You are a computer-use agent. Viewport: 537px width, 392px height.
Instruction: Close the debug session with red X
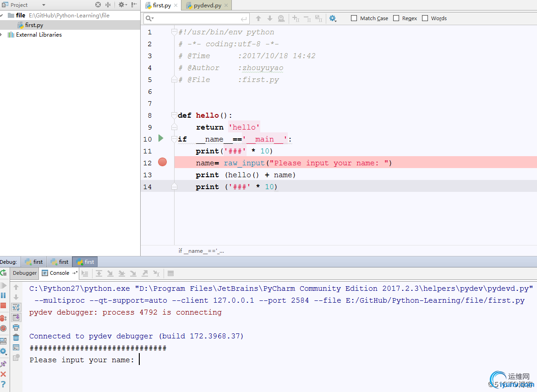pos(3,374)
